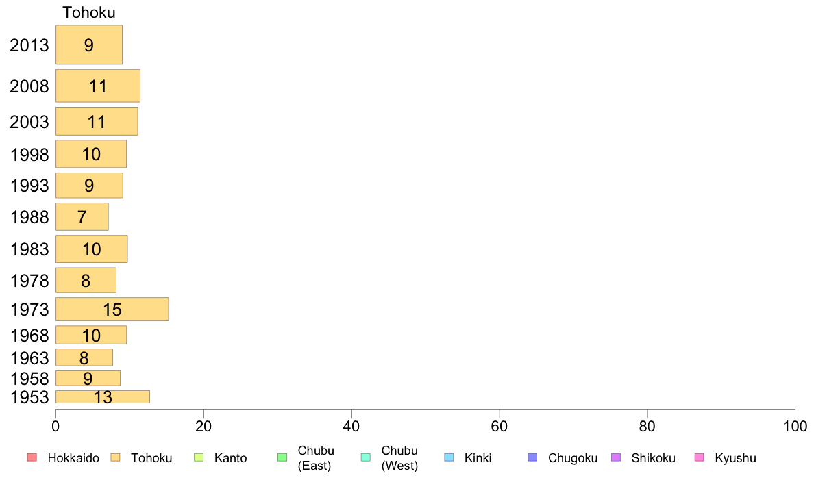Click the 100 tick on the x-axis
Viewport: 814px width, 504px height.
pos(795,427)
